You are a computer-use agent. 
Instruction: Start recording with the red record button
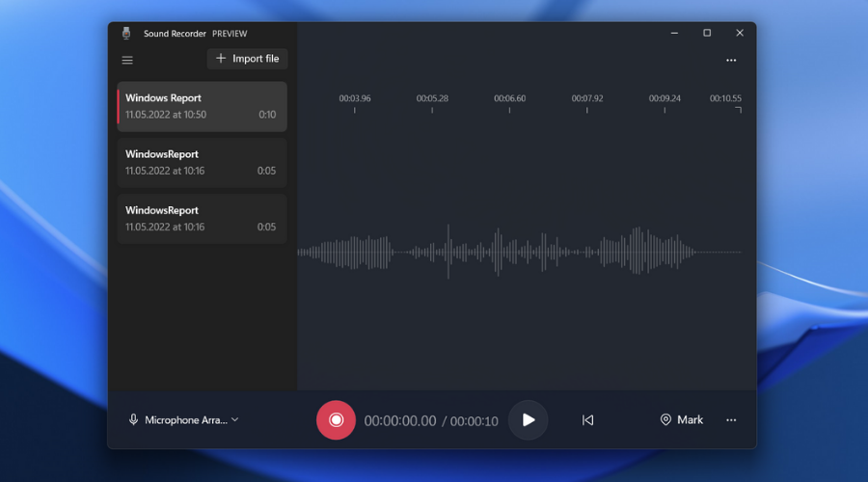click(x=336, y=420)
